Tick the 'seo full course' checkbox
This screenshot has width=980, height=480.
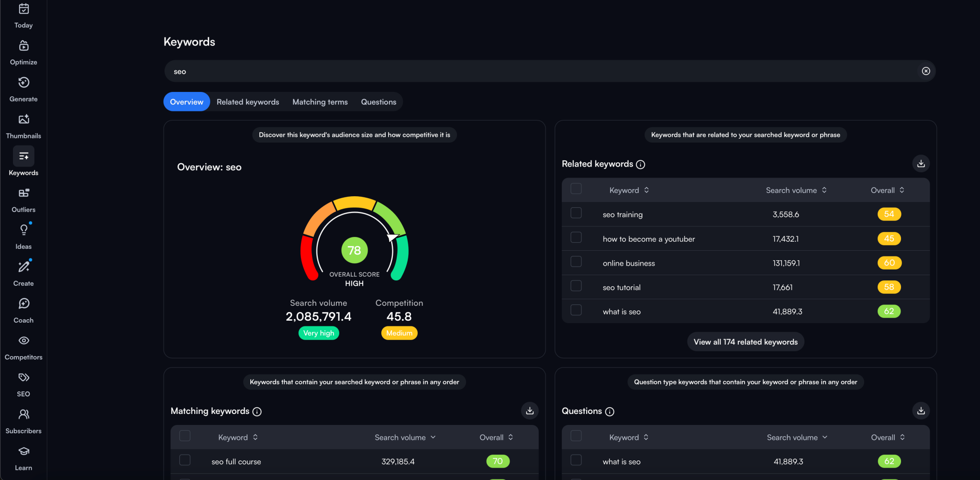[185, 460]
